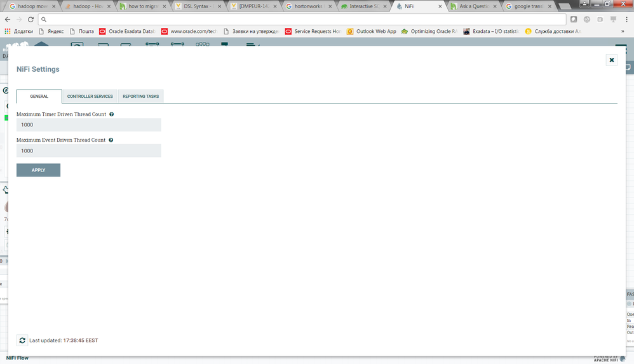This screenshot has width=634, height=364.
Task: Close the 'DSL Syntax' browser tab
Action: 220,6
